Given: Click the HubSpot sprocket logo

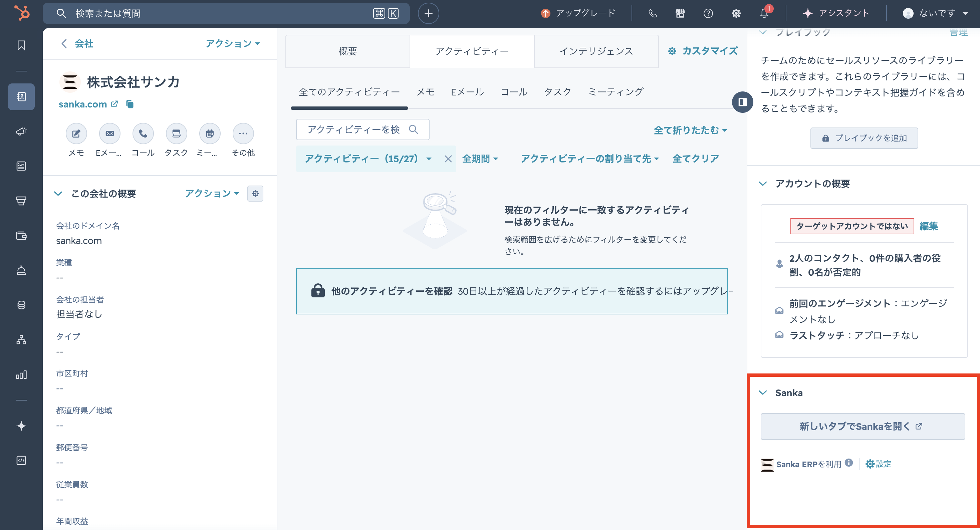Looking at the screenshot, I should (x=22, y=13).
